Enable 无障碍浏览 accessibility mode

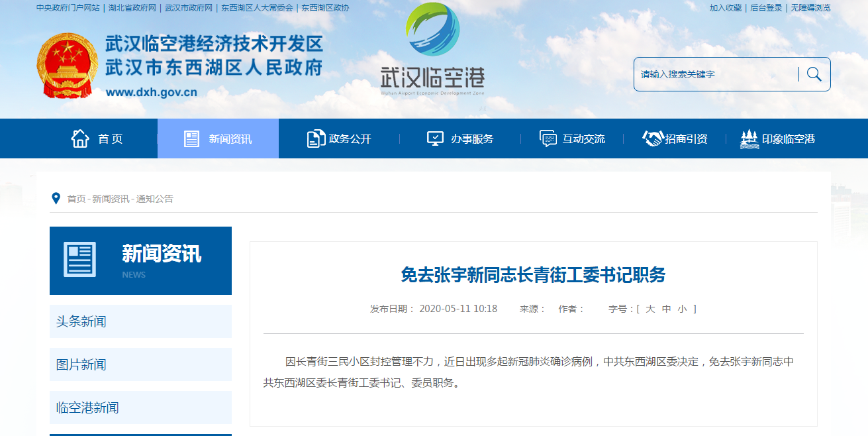[810, 8]
